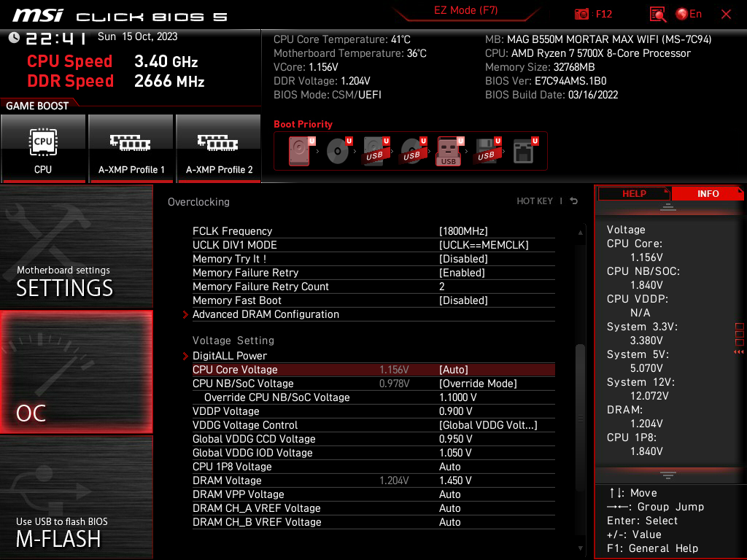Switch to the HELP tab
The height and width of the screenshot is (560, 747).
click(x=634, y=193)
